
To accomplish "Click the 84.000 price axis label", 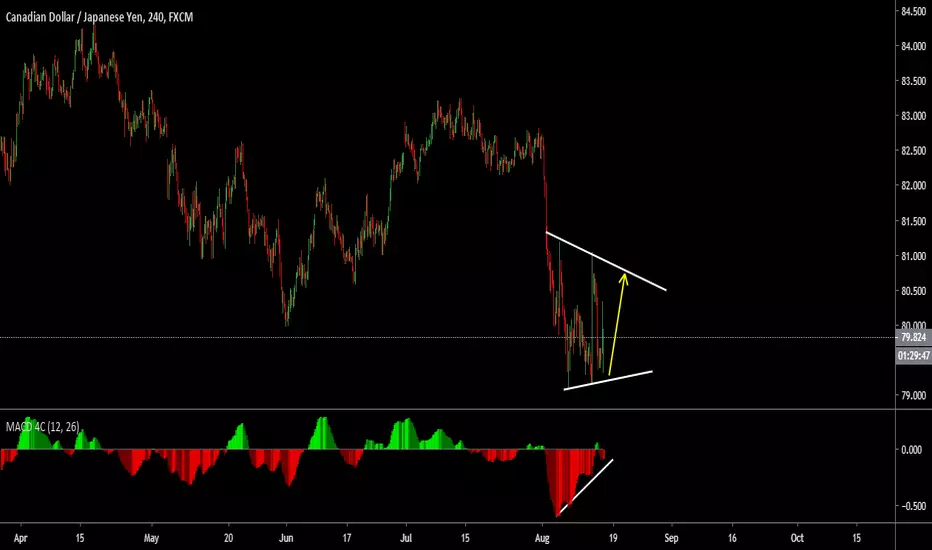I will [x=914, y=46].
